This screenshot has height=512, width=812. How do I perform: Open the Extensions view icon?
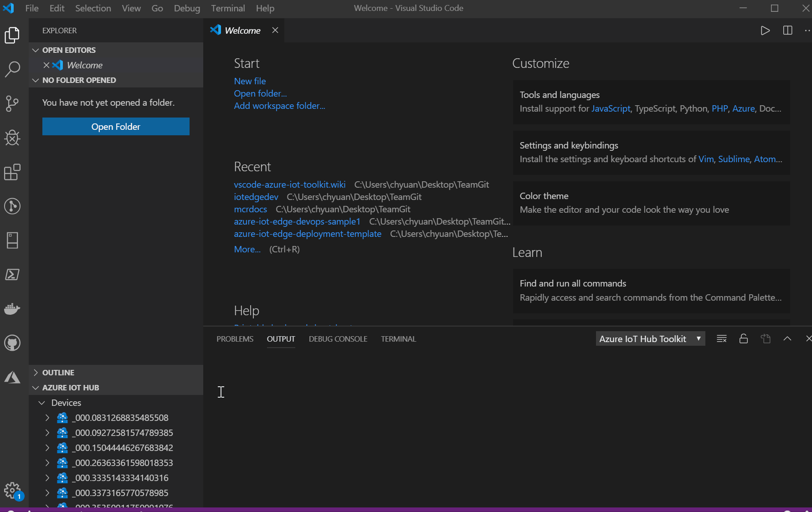point(12,172)
